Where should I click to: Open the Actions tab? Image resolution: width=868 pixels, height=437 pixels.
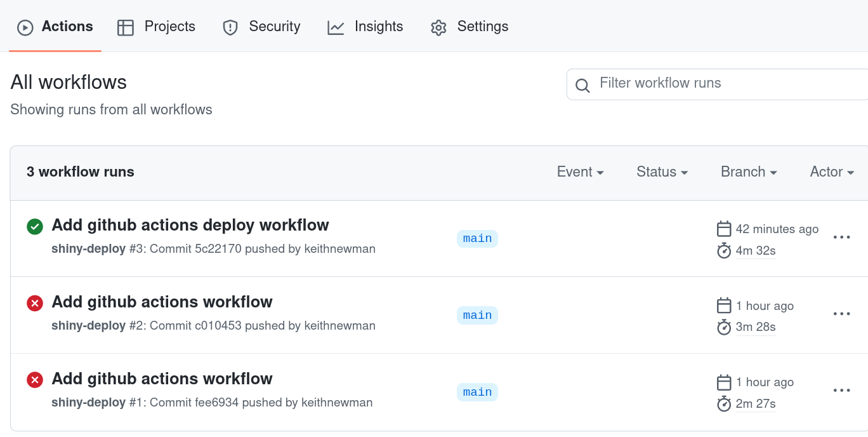click(55, 27)
